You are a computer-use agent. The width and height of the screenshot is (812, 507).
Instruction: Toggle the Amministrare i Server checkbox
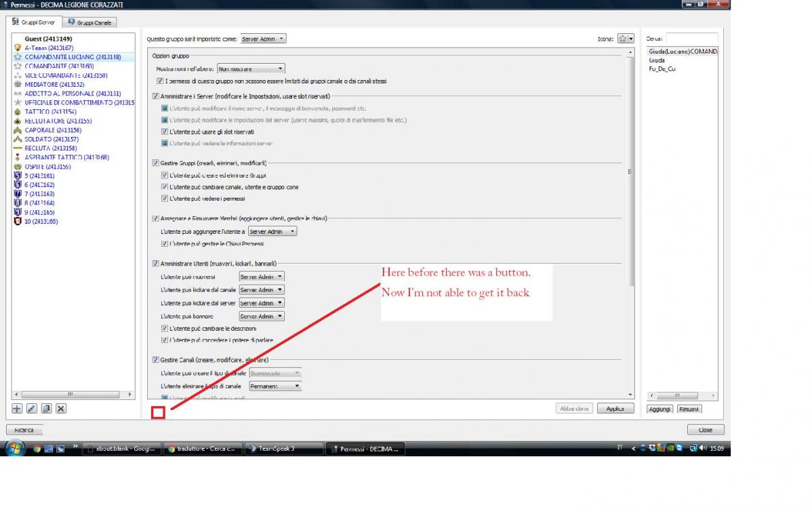[x=156, y=96]
